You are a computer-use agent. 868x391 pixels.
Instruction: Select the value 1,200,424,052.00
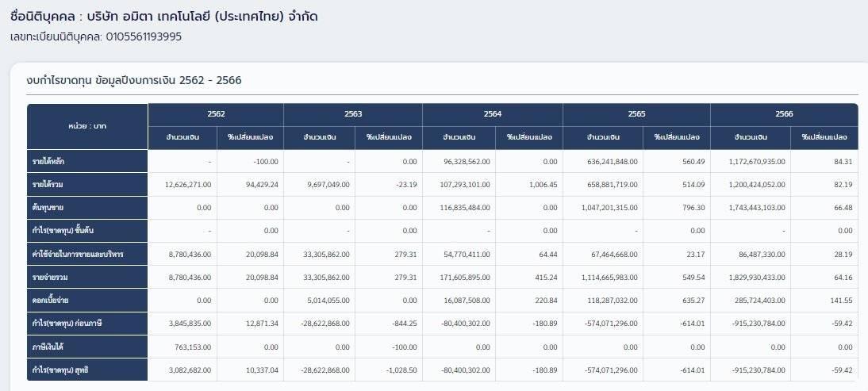click(x=757, y=185)
